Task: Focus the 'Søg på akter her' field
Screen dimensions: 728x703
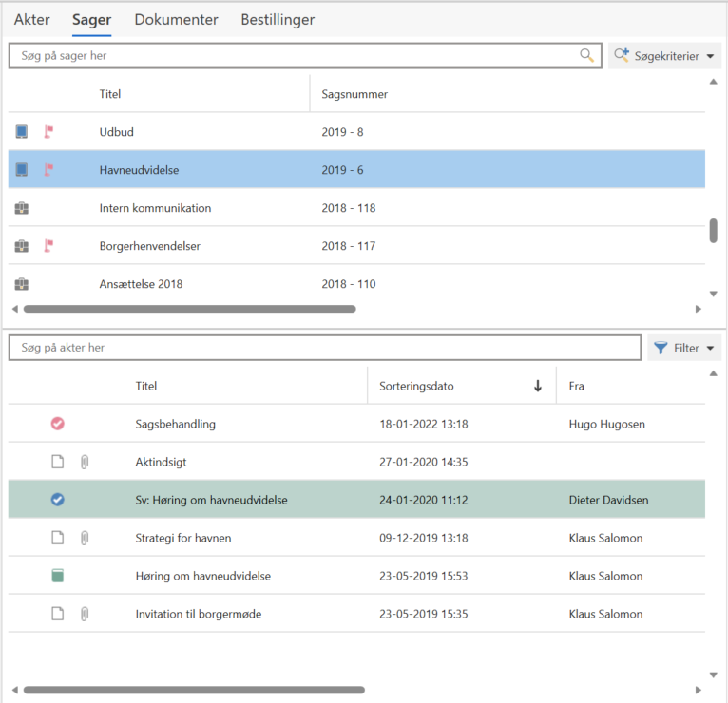Action: click(323, 348)
